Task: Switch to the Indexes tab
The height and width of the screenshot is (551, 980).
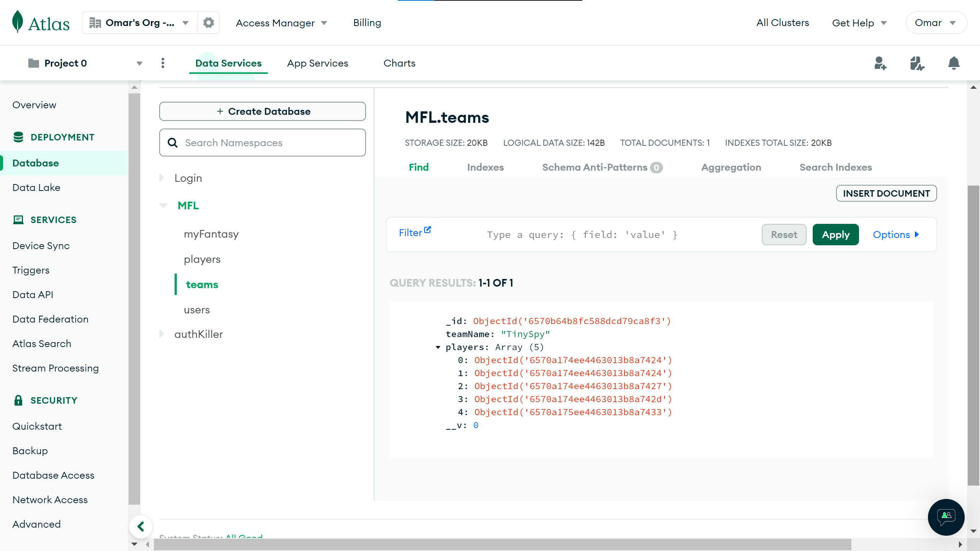Action: coord(485,167)
